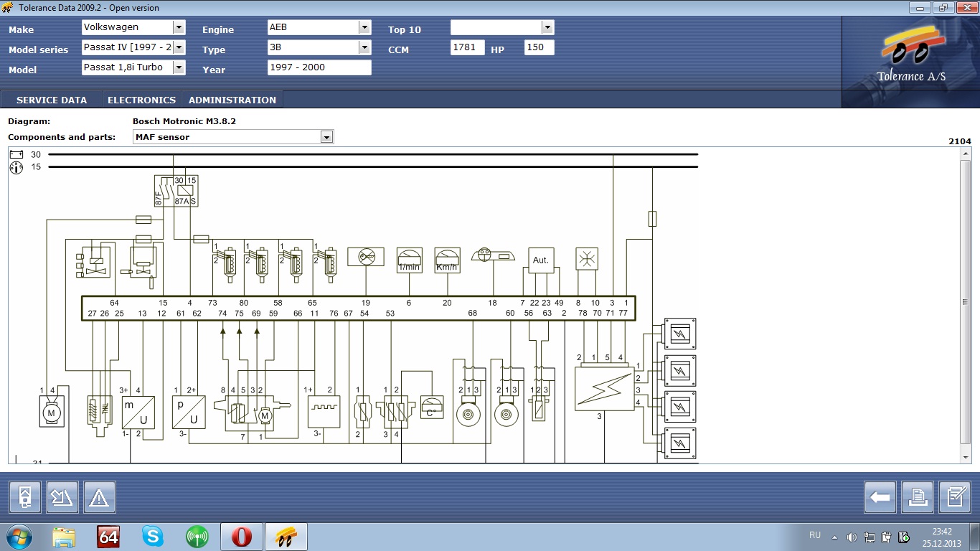Open the warning triangle icon button
980x551 pixels.
click(x=100, y=497)
